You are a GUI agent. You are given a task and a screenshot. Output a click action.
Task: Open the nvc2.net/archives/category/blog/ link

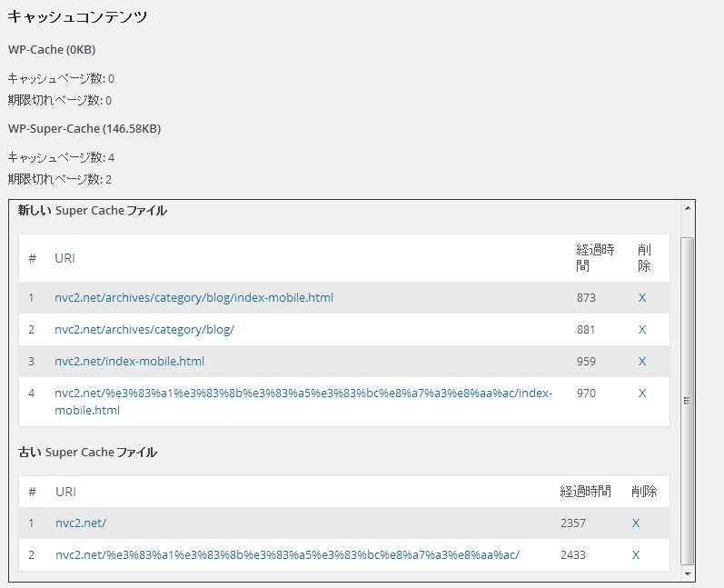(144, 330)
